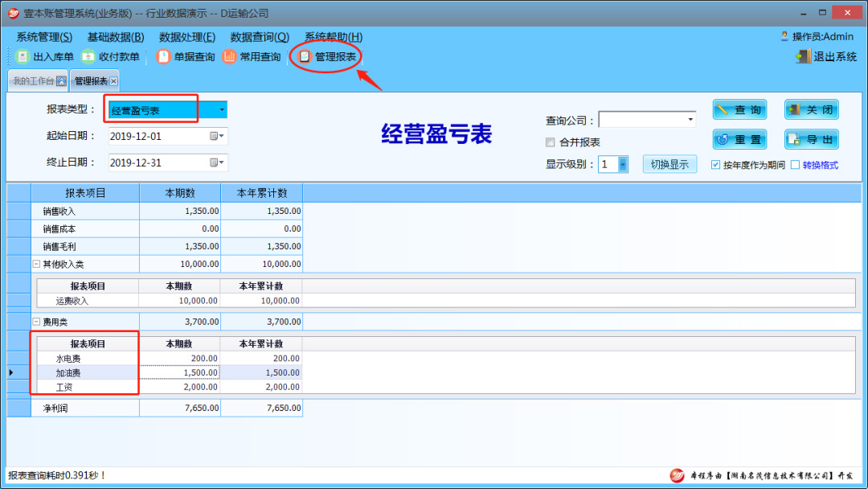Enable the 合并报表 checkbox
Image resolution: width=868 pixels, height=489 pixels.
[x=551, y=142]
